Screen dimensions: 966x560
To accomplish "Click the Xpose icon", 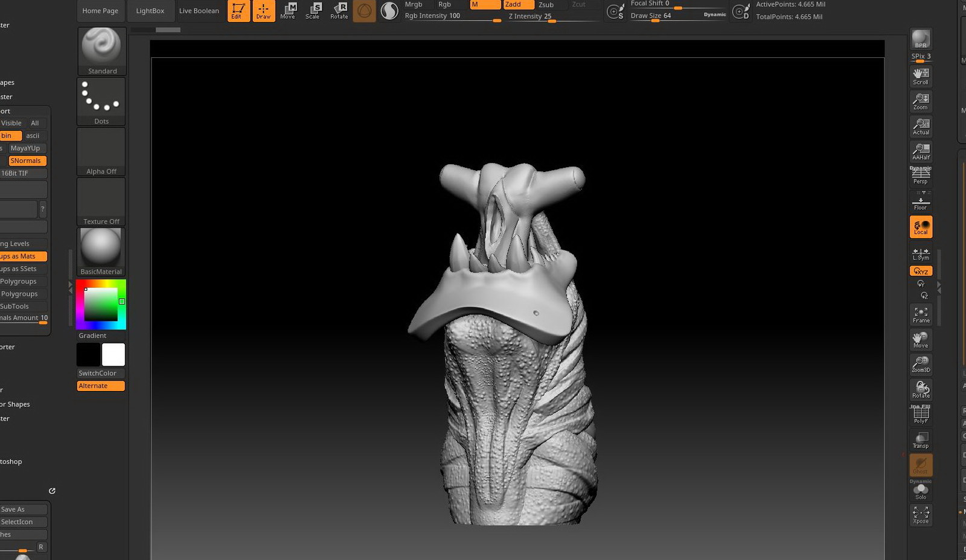I will coord(921,515).
